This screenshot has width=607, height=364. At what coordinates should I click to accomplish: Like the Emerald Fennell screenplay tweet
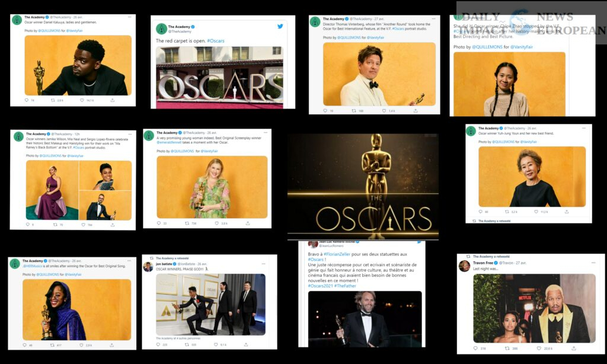point(217,223)
